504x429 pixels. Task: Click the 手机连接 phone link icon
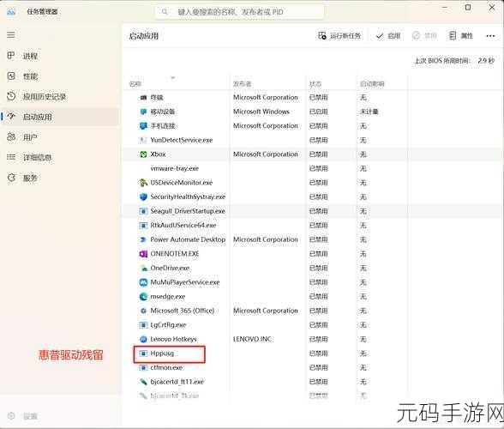point(143,126)
